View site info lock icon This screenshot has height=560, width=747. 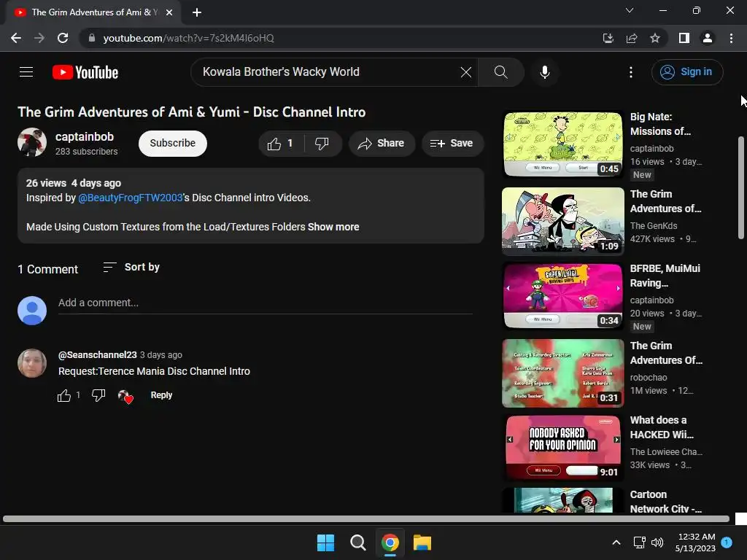tap(91, 38)
